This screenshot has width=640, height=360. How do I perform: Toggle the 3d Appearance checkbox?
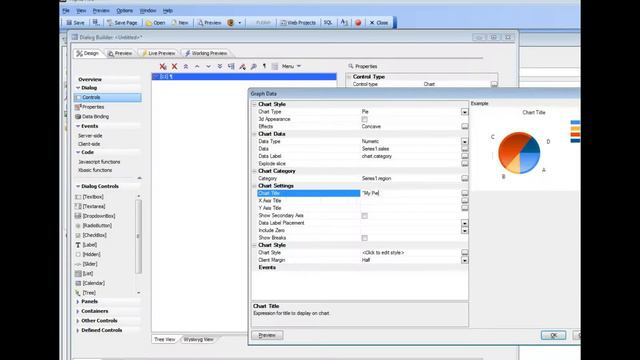(x=364, y=119)
